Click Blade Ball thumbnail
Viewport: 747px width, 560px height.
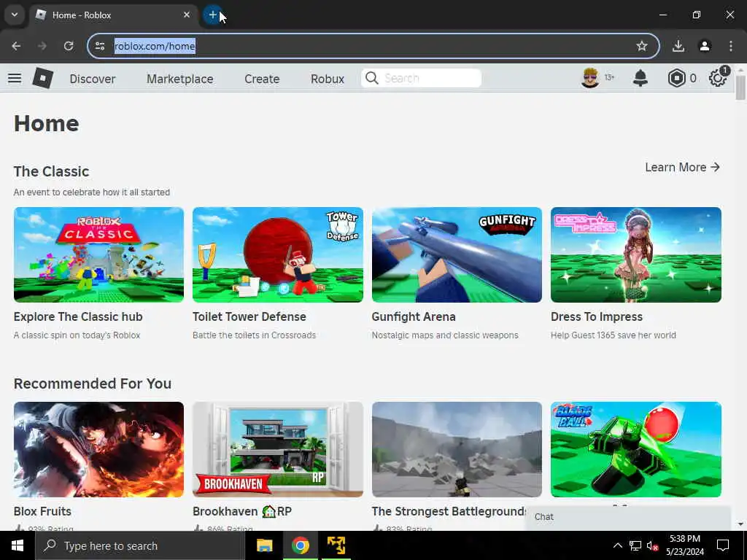point(636,449)
